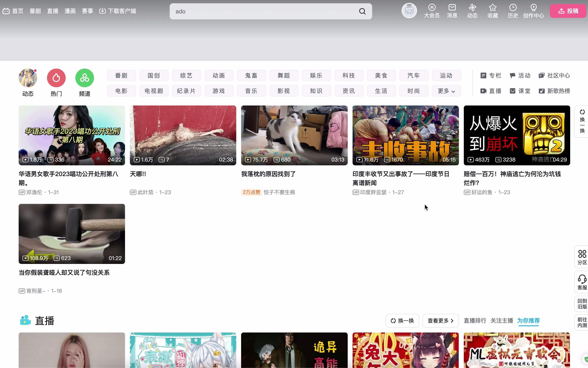Open 活动 flag icon link
The width and height of the screenshot is (588, 368).
pyautogui.click(x=520, y=75)
